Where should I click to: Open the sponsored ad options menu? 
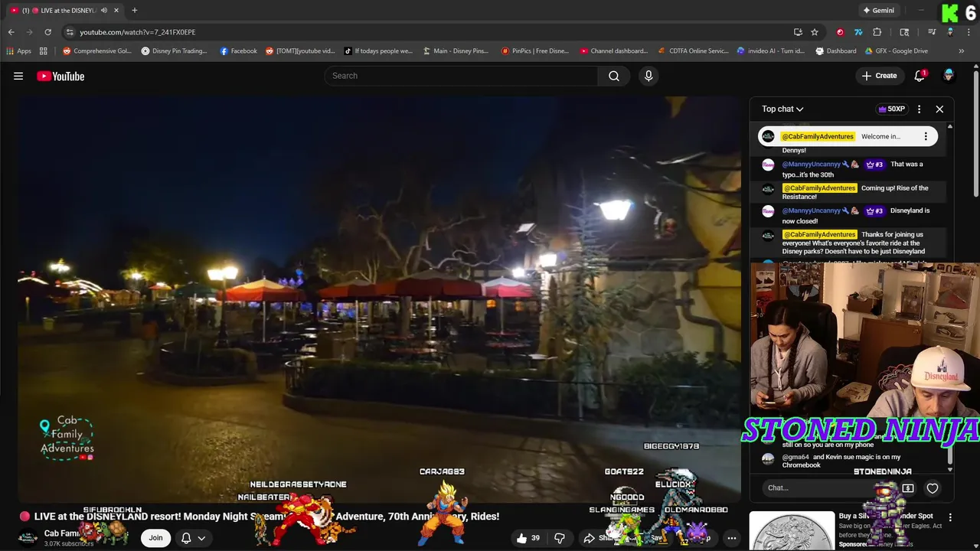(950, 518)
